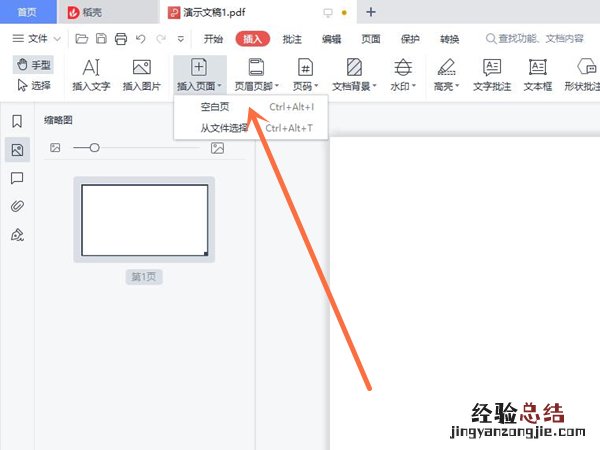The image size is (600, 450).
Task: Click the small thumbnail size icon
Action: (x=55, y=148)
